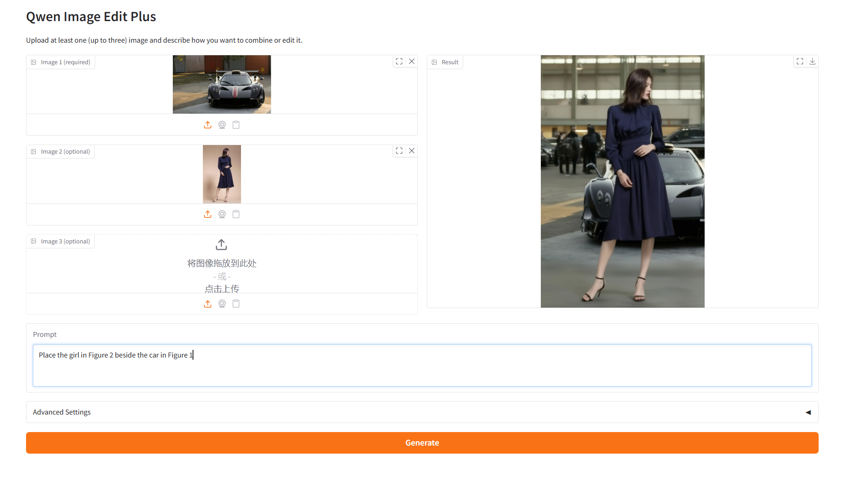Viewport: 868px width, 490px height.
Task: Click clipboard paste icon under Image 2
Action: [236, 214]
